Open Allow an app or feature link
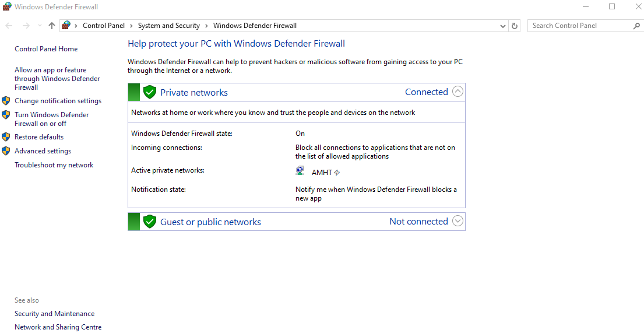Image resolution: width=644 pixels, height=333 pixels. (x=57, y=79)
